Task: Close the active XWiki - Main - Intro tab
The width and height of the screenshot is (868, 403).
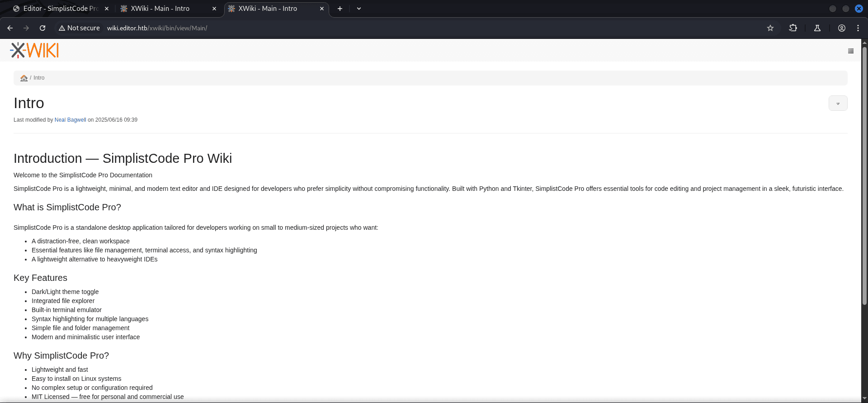Action: (322, 9)
